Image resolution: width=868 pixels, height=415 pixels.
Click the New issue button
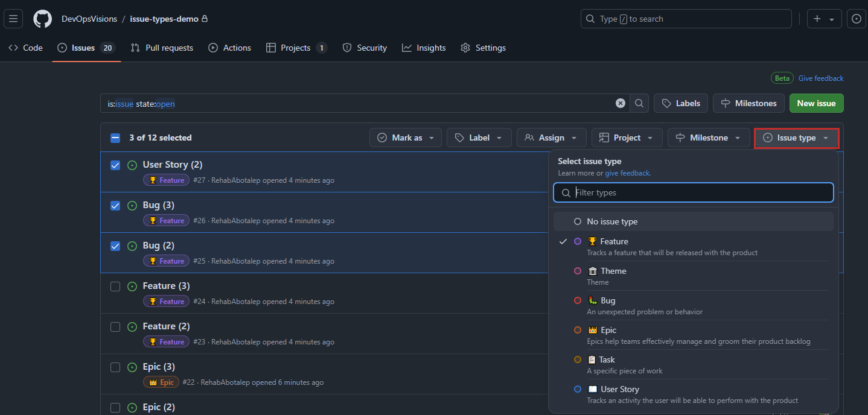point(816,103)
